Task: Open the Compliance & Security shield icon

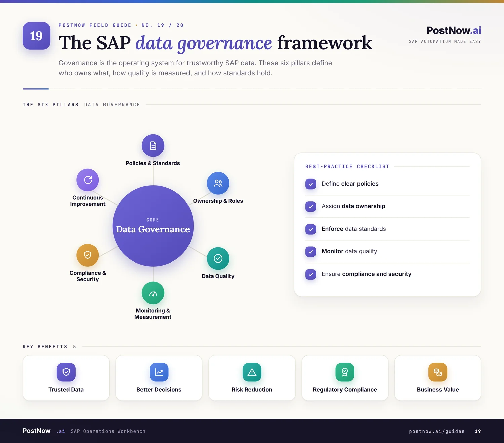Action: pyautogui.click(x=88, y=255)
